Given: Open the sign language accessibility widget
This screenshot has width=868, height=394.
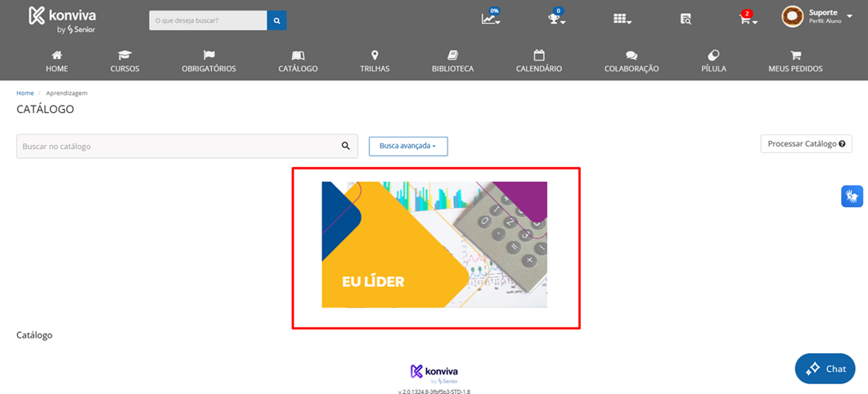Looking at the screenshot, I should pos(852,196).
